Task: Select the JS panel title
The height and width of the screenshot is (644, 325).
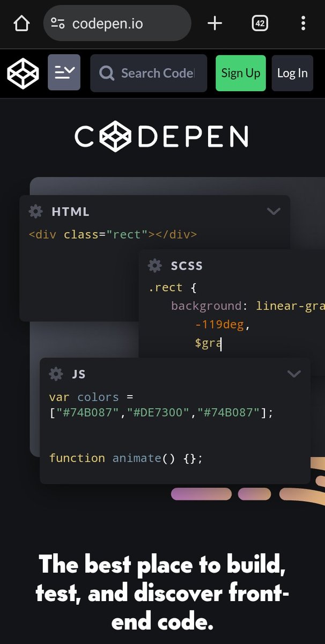Action: tap(79, 374)
